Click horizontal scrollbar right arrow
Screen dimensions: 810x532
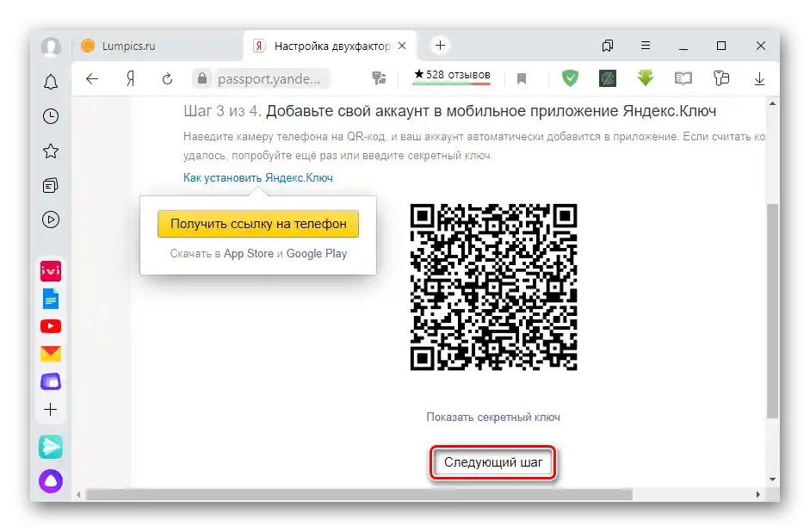tap(757, 495)
